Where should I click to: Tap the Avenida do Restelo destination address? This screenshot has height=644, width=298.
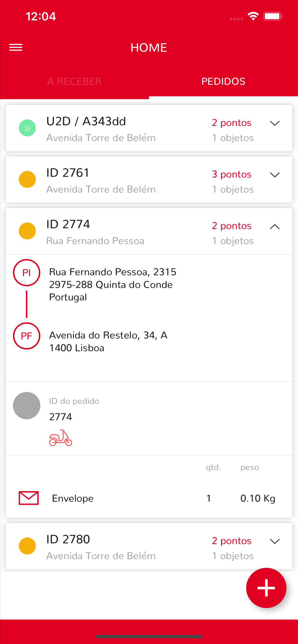coord(108,341)
